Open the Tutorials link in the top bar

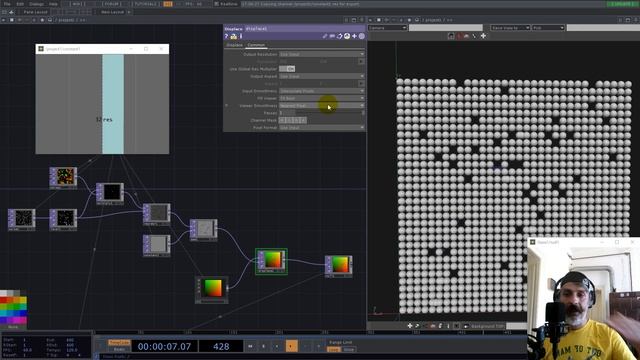tap(145, 4)
